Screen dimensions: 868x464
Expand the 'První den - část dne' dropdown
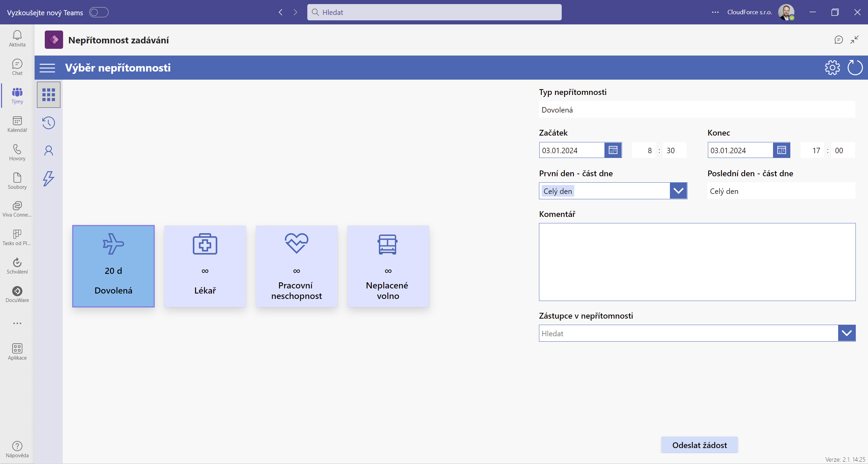pyautogui.click(x=678, y=191)
